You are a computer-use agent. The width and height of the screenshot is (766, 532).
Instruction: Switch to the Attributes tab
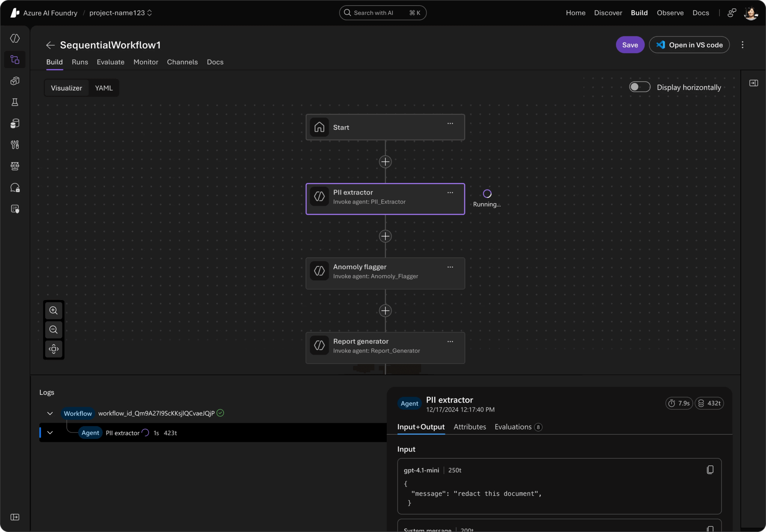(469, 426)
